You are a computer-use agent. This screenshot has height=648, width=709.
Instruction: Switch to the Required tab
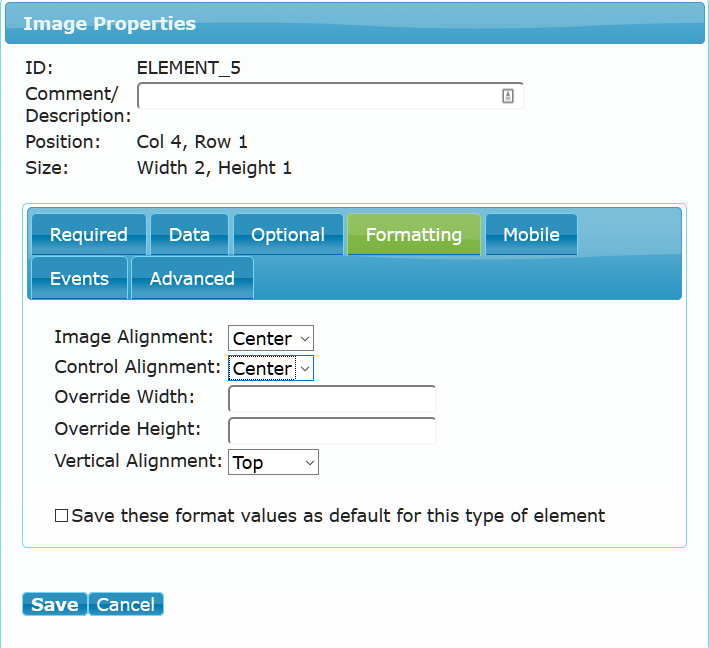(x=89, y=234)
